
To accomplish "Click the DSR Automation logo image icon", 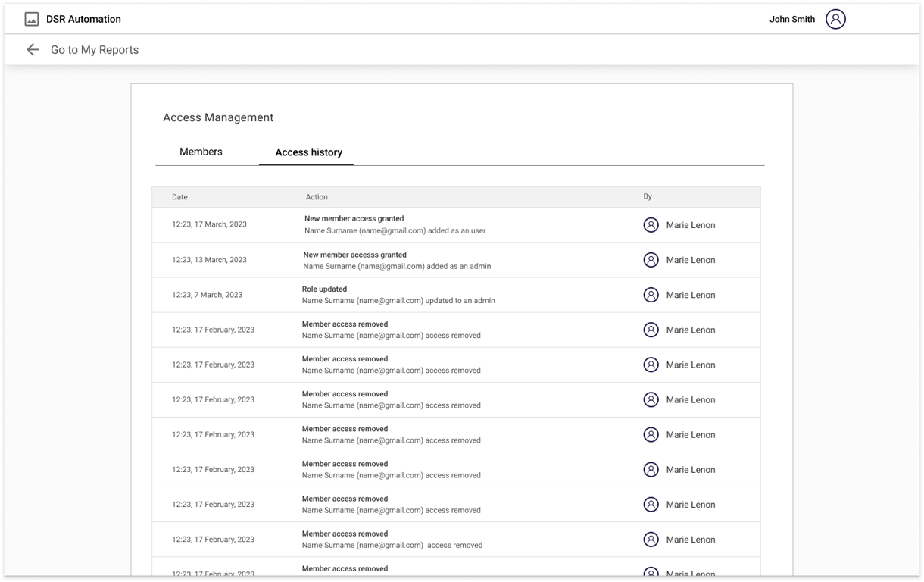I will pyautogui.click(x=32, y=19).
